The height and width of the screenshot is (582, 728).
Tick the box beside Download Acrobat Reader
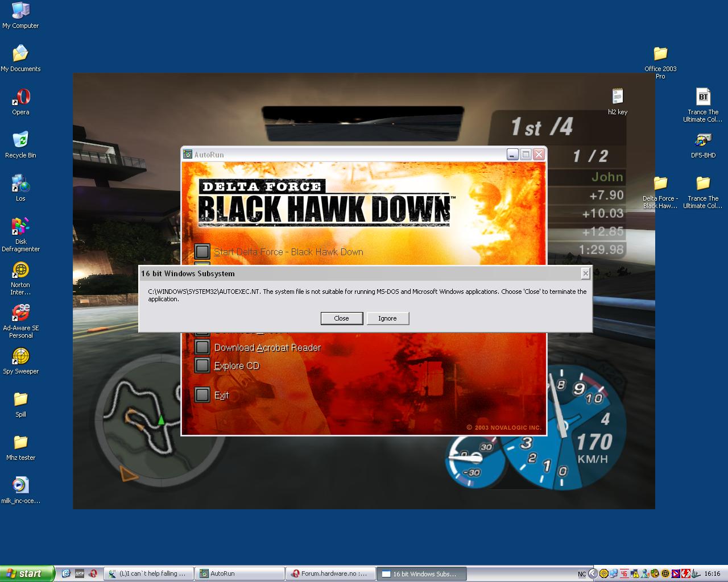[202, 347]
